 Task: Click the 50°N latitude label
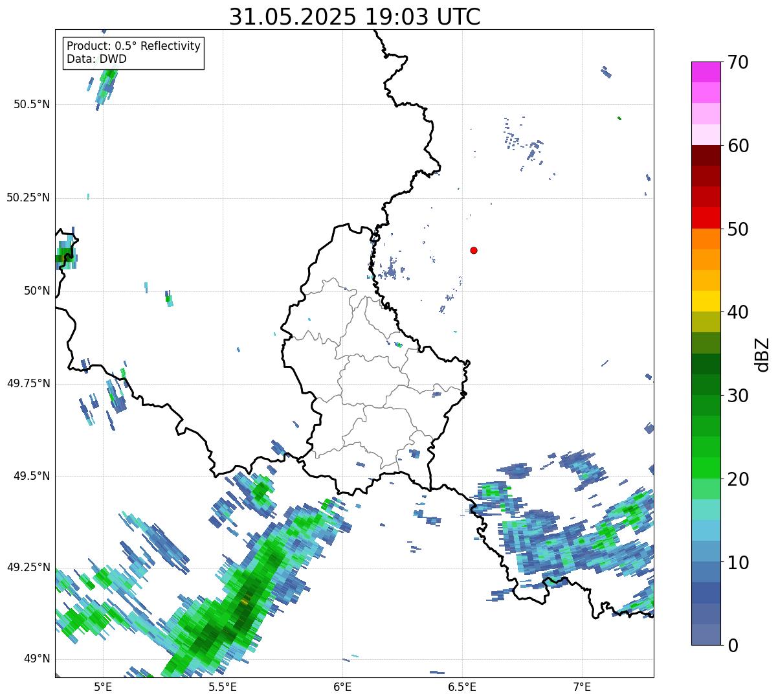37,291
